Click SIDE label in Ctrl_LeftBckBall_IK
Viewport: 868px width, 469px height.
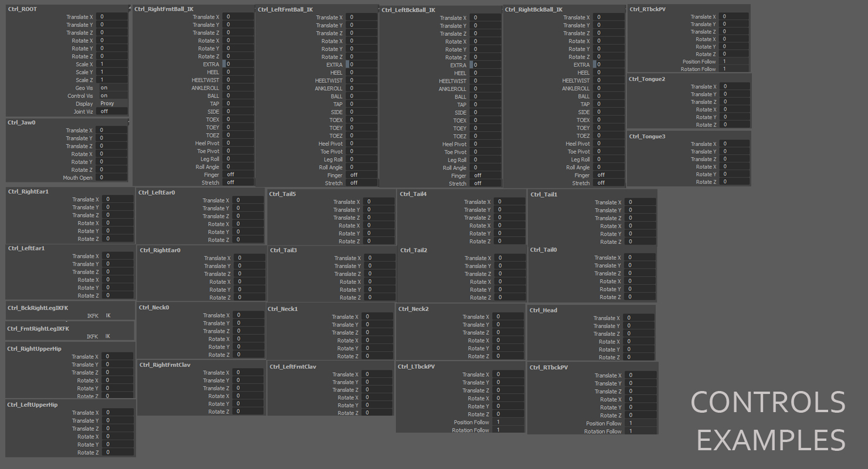[x=461, y=113]
